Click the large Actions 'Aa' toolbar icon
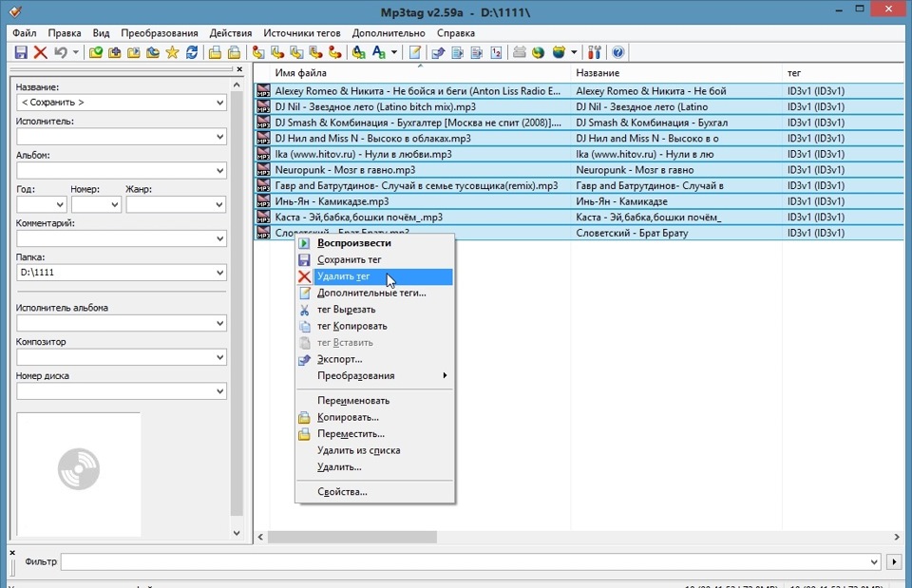912x588 pixels. click(x=359, y=52)
